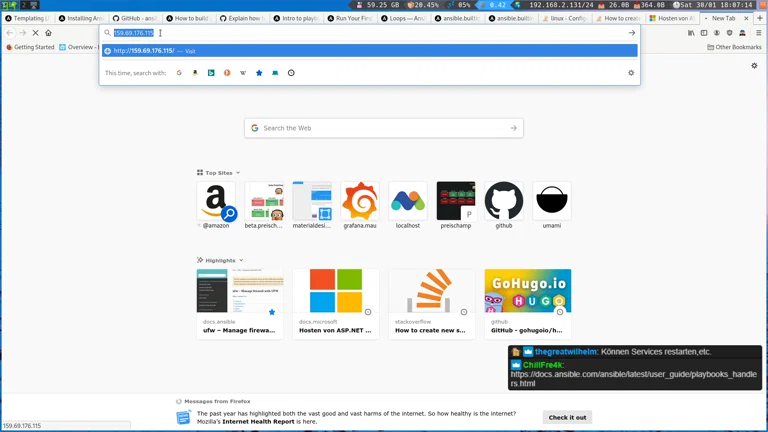
Task: Open the Grafana top site tile
Action: point(360,201)
